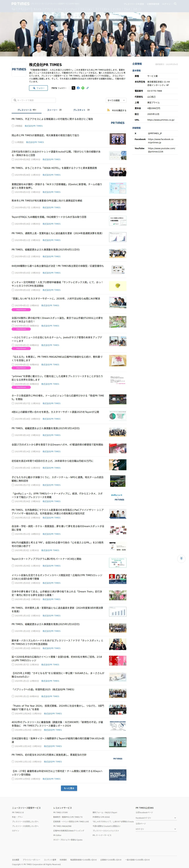The height and width of the screenshot is (868, 189).
Task: Open the Tayori FAQ AI機能 article
Action: [49, 217]
